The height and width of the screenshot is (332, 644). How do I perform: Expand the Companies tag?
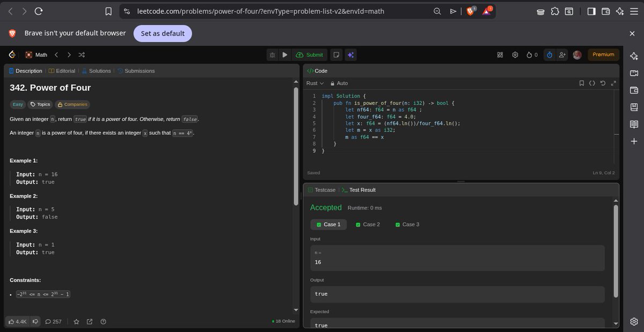pos(72,105)
